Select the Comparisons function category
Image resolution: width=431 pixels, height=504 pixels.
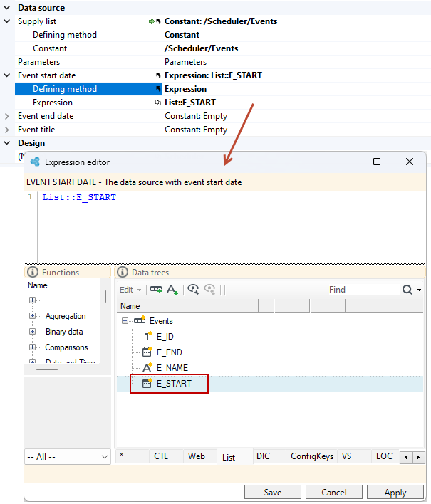pyautogui.click(x=66, y=347)
